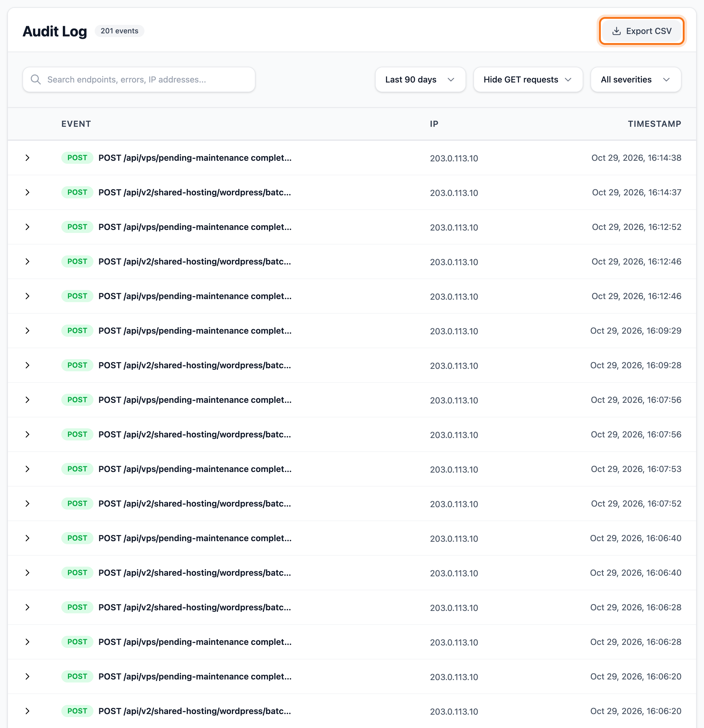Click the magnifier search icon
Screen dimensions: 704x728
[36, 79]
